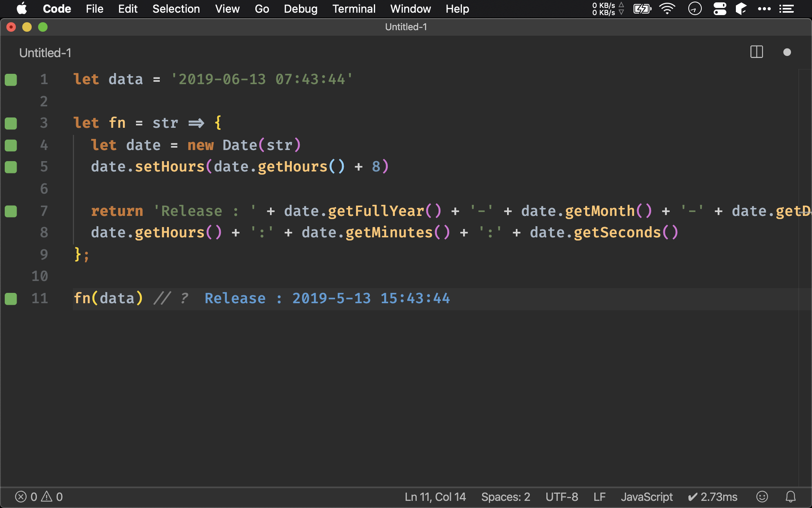Open errors and warnings in status bar
Screen dimensions: 812x508
click(39, 497)
